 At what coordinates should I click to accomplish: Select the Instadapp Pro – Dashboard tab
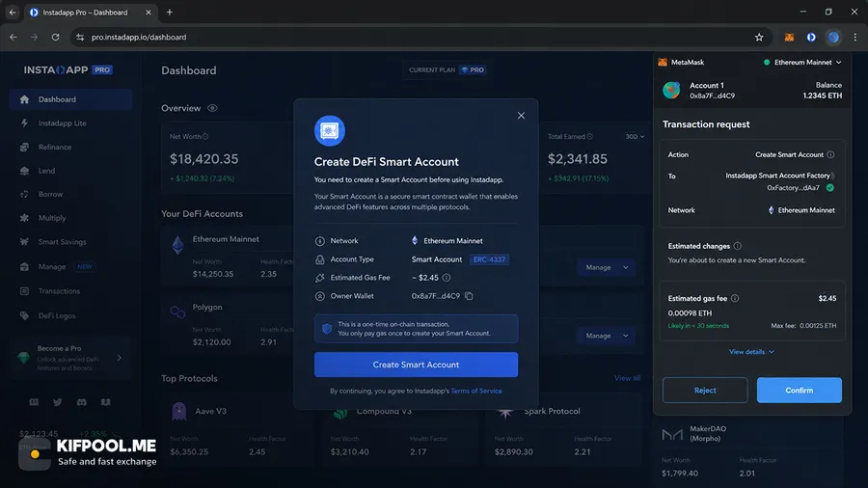(x=91, y=13)
